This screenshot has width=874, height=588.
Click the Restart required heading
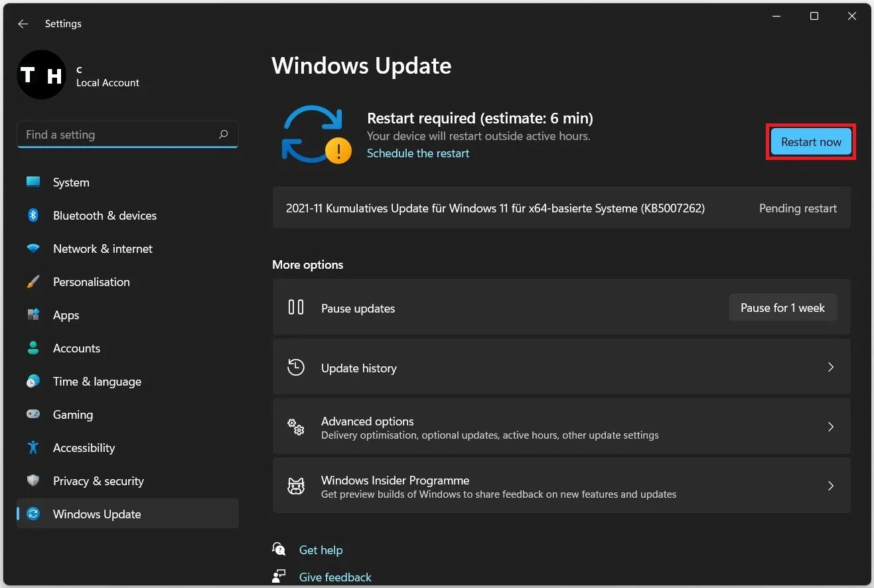[x=480, y=118]
